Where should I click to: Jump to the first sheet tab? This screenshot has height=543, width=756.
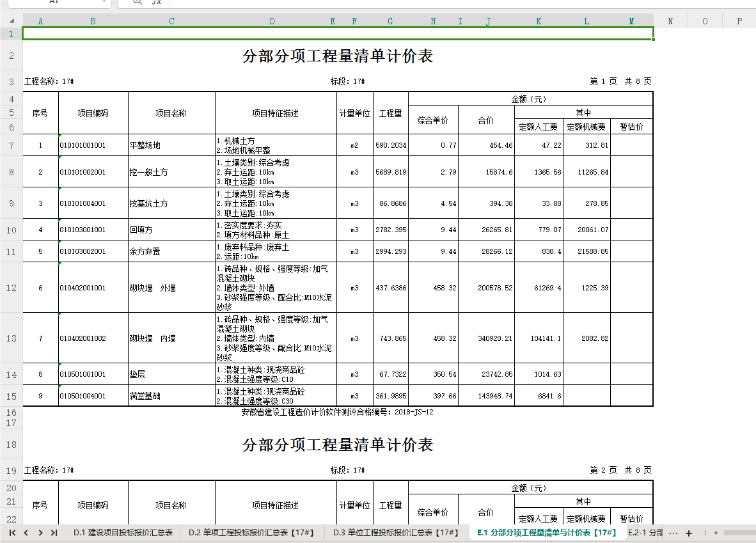tap(13, 533)
